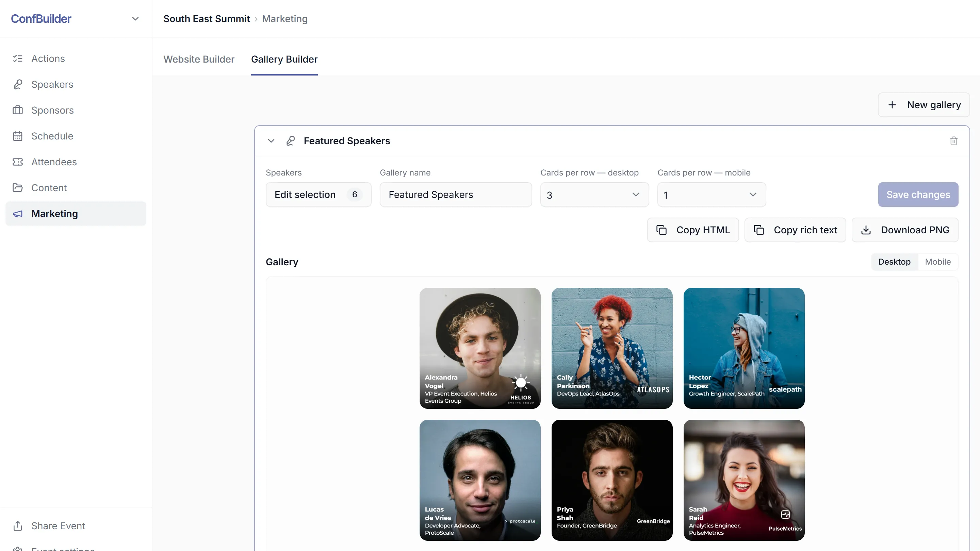Click the Marketing megaphone icon

tap(17, 214)
